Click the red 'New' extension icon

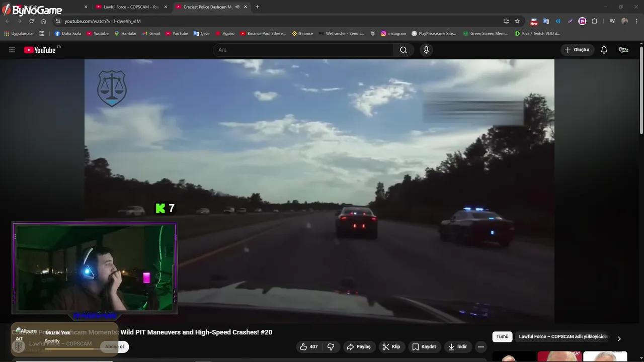point(534,21)
